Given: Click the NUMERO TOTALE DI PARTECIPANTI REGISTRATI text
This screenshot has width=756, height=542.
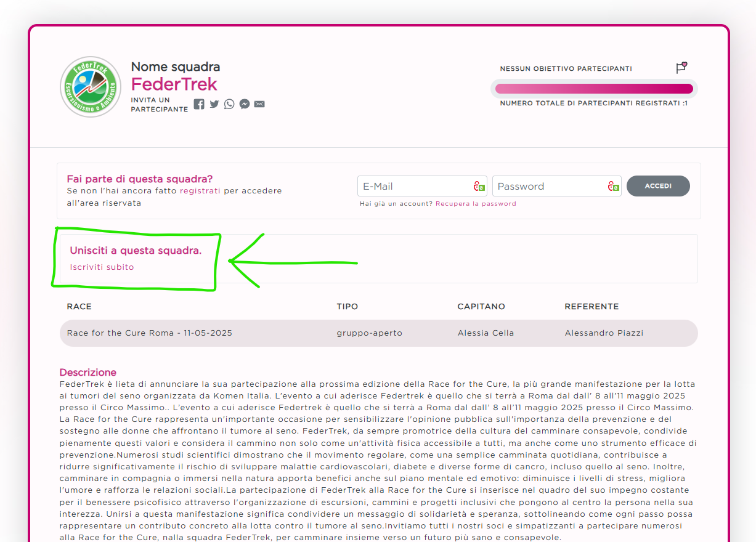Looking at the screenshot, I should [594, 103].
